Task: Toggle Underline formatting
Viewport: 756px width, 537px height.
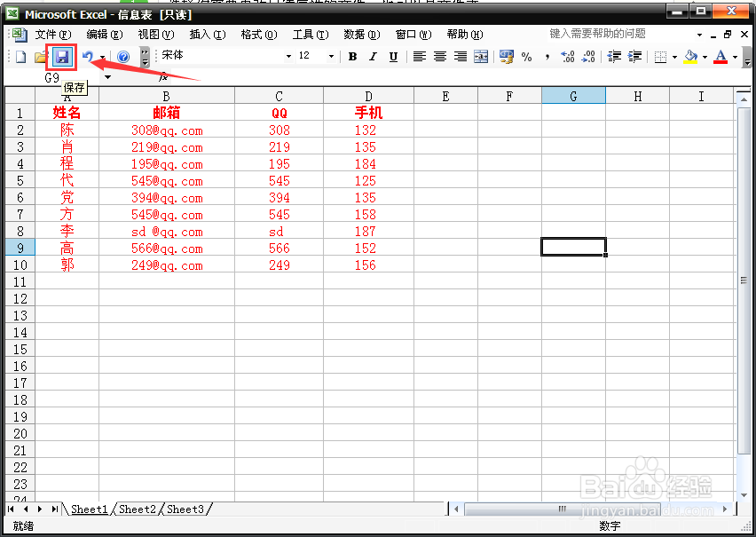Action: (x=393, y=57)
